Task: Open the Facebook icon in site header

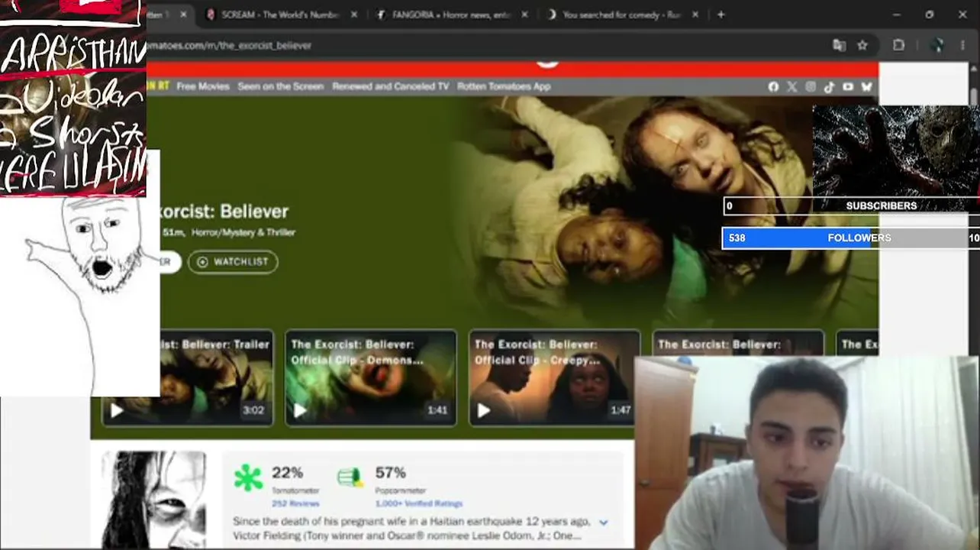Action: pos(773,87)
